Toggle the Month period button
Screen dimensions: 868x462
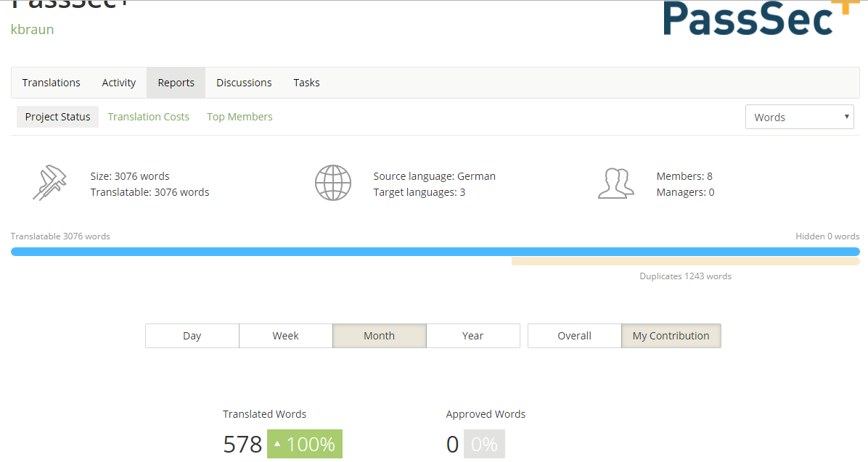click(380, 336)
